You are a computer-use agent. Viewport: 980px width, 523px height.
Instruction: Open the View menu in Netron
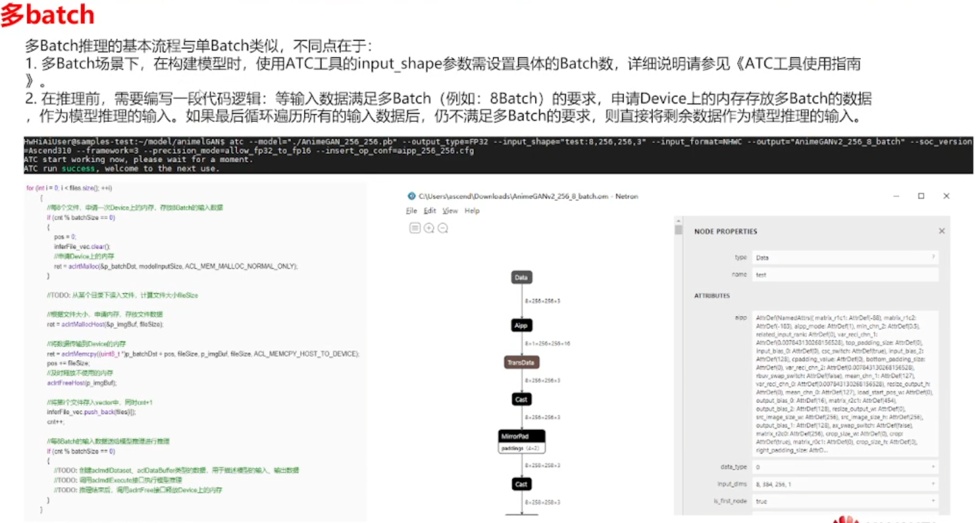450,211
